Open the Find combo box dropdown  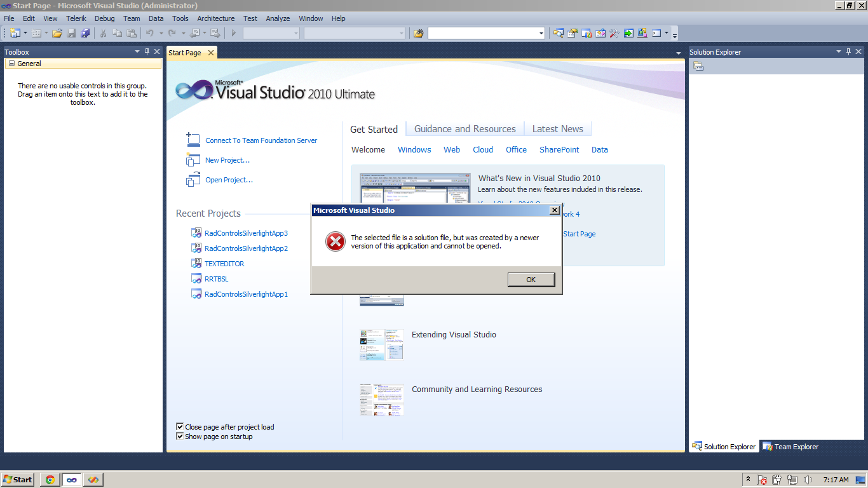pos(541,33)
